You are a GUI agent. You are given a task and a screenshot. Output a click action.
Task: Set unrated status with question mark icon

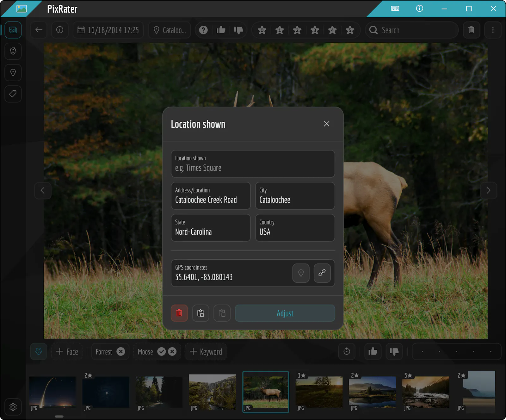tap(204, 30)
